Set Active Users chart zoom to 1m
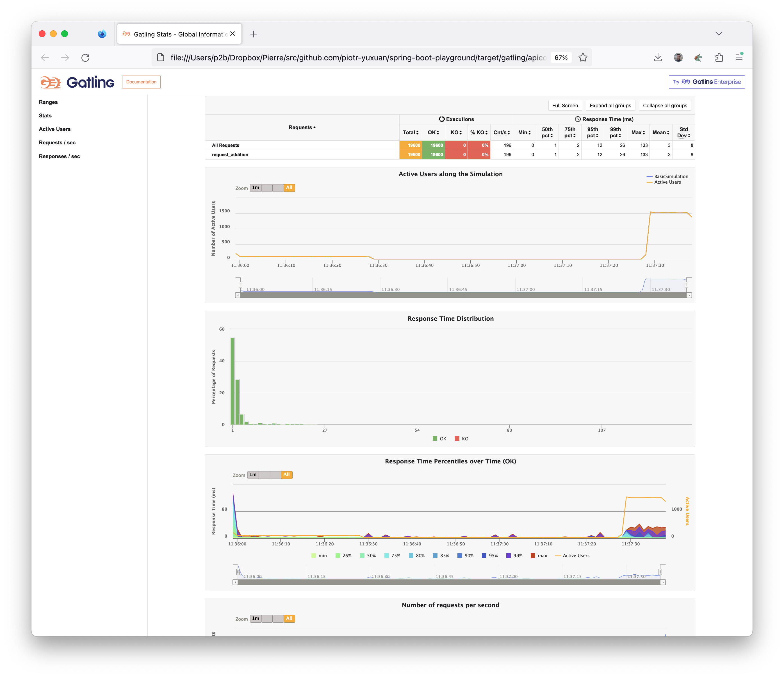This screenshot has width=784, height=678. (256, 188)
